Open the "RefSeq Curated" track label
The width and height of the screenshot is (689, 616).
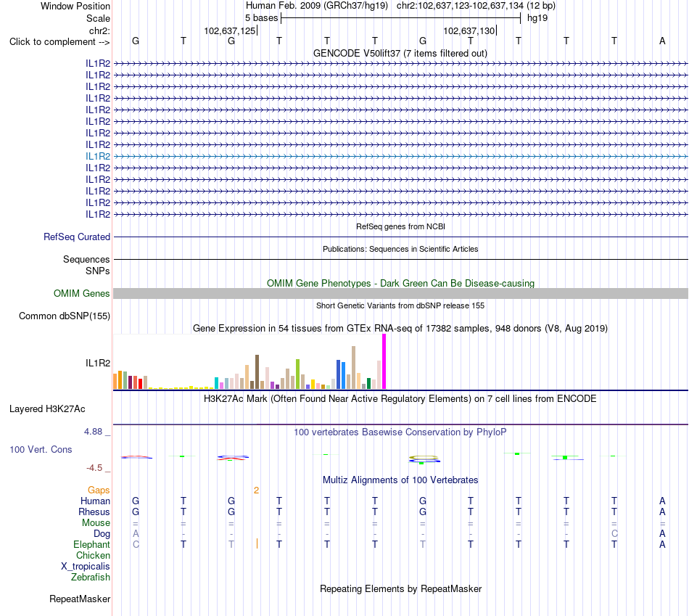point(76,237)
